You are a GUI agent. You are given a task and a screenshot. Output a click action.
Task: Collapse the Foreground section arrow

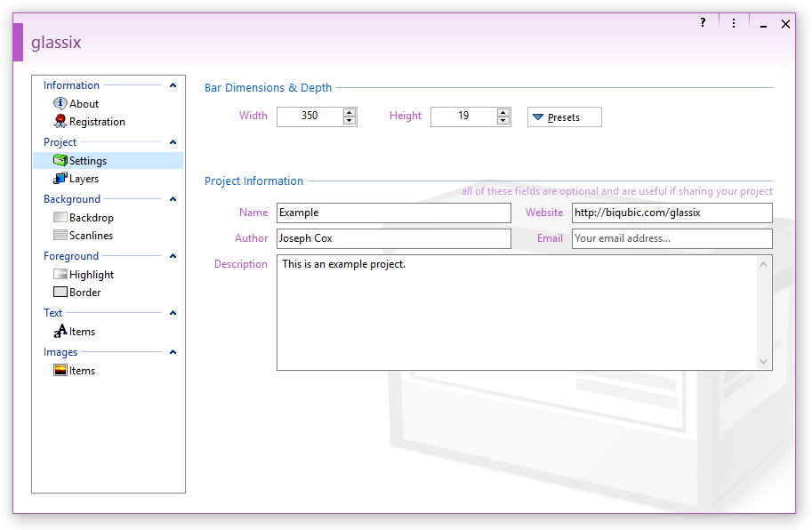pyautogui.click(x=173, y=256)
